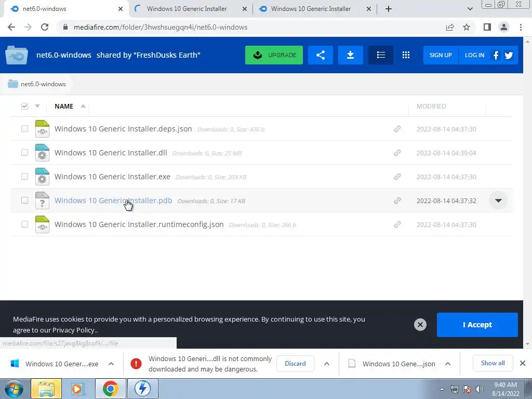The width and height of the screenshot is (532, 399).
Task: Open Windows 10 Generic Installer.deps.json link
Action: pos(123,129)
